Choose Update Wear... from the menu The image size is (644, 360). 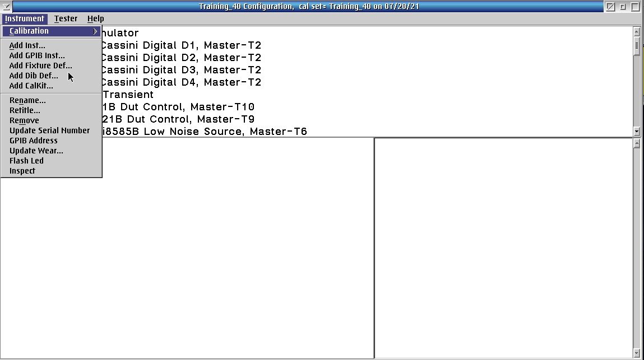click(36, 151)
